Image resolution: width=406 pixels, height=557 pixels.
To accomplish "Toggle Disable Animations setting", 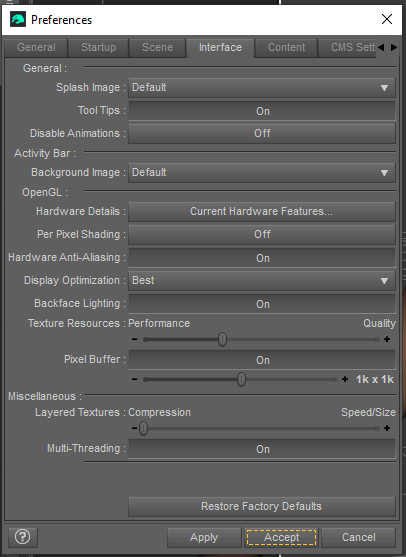I will pyautogui.click(x=262, y=134).
